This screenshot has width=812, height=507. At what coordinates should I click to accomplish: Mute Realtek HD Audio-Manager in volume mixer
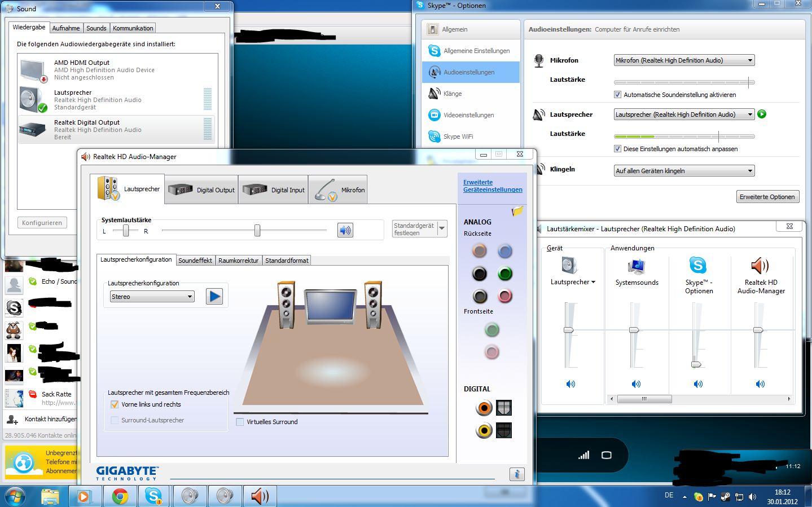[760, 384]
